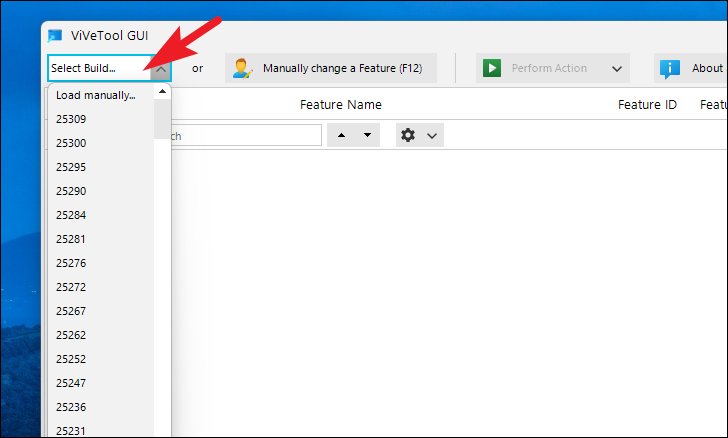This screenshot has width=728, height=438.
Task: Expand the gear settings dropdown chevron
Action: (432, 136)
